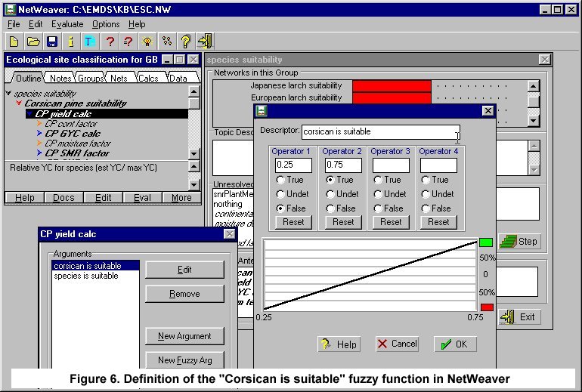
Task: Click Edit in CP yield calc window
Action: [x=184, y=270]
